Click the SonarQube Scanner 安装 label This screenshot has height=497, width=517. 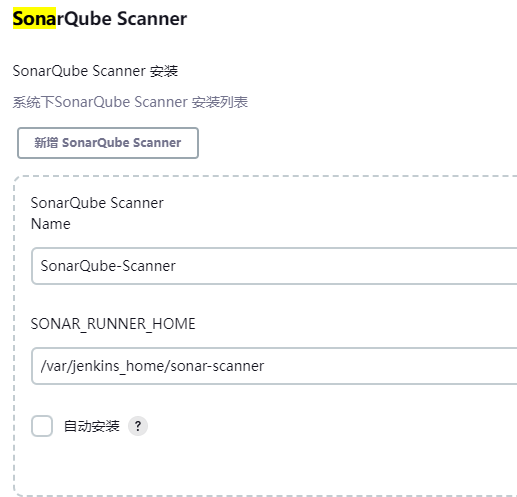point(95,71)
